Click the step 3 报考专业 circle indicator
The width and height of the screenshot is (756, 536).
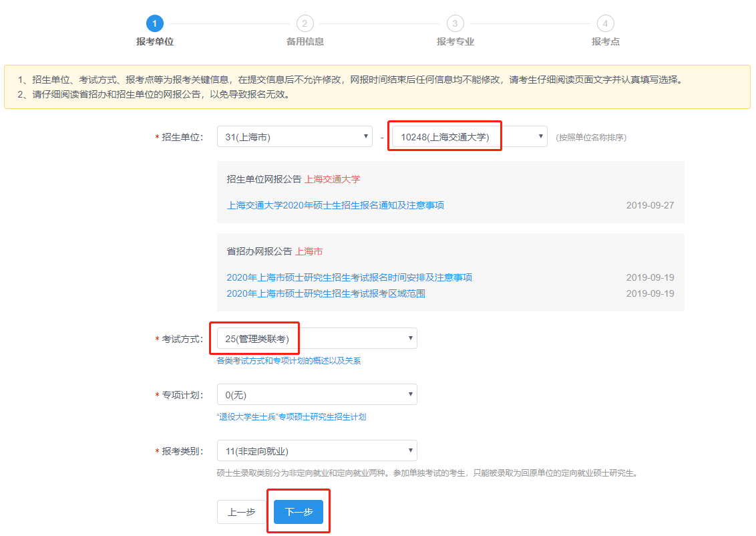click(455, 22)
